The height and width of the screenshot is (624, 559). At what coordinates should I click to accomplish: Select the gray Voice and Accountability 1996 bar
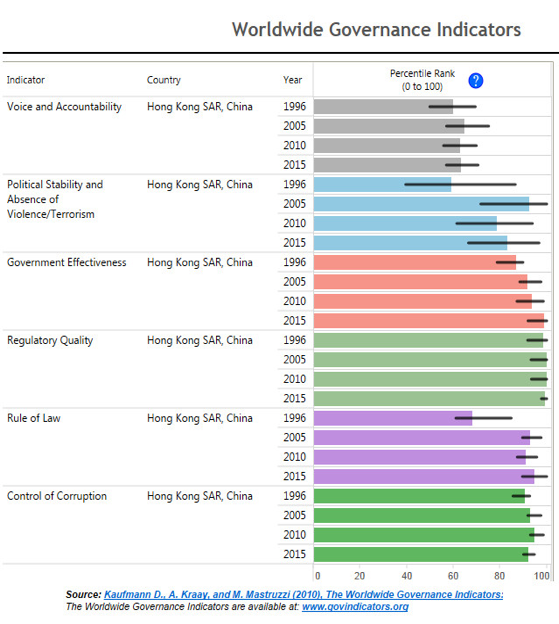coord(383,107)
